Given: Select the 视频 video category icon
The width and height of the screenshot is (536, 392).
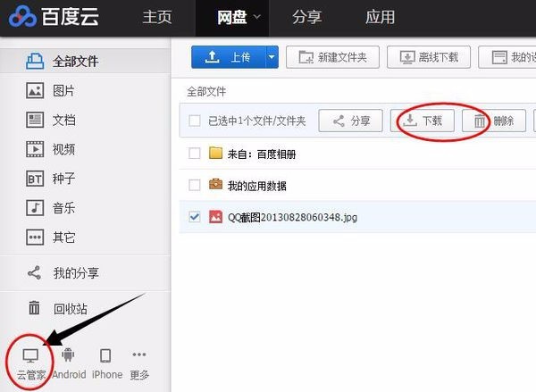Looking at the screenshot, I should (35, 149).
